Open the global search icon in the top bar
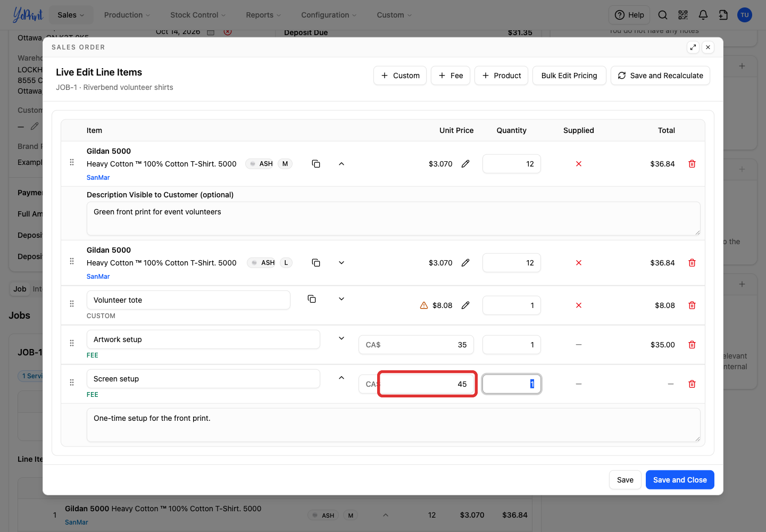This screenshot has height=532, width=766. pyautogui.click(x=662, y=15)
